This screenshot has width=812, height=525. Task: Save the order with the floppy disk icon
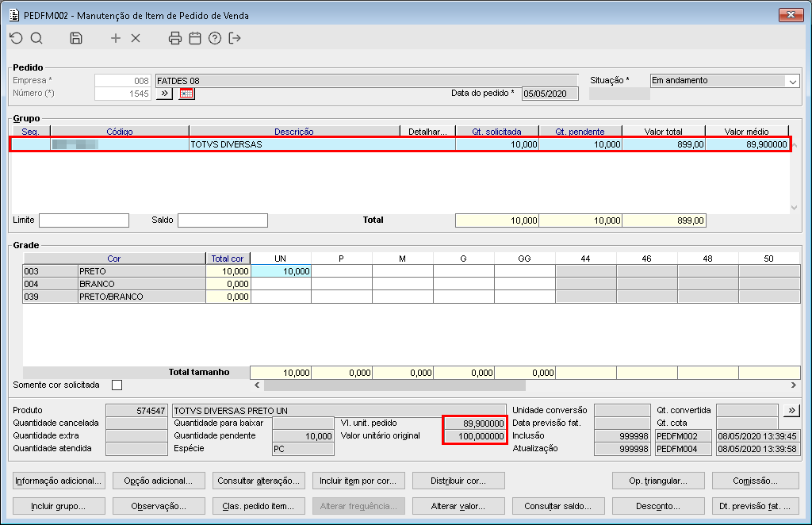(x=76, y=38)
